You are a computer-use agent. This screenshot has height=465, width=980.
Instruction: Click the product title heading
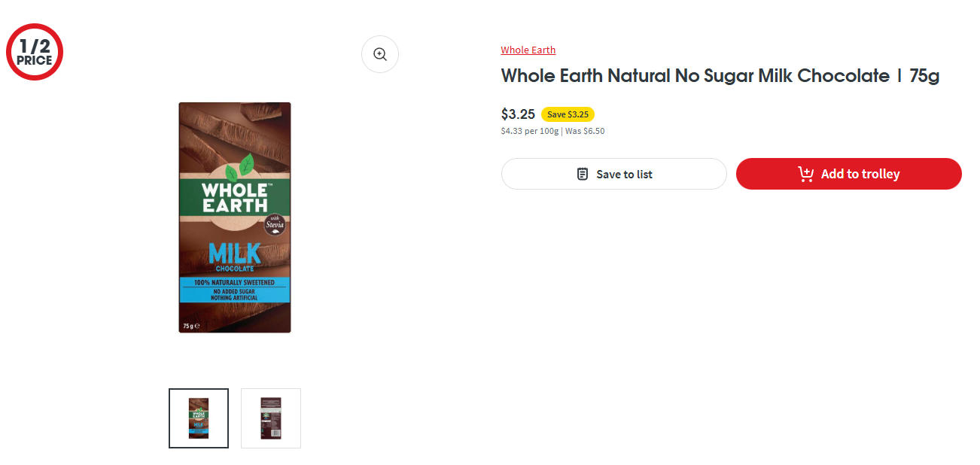pyautogui.click(x=720, y=76)
